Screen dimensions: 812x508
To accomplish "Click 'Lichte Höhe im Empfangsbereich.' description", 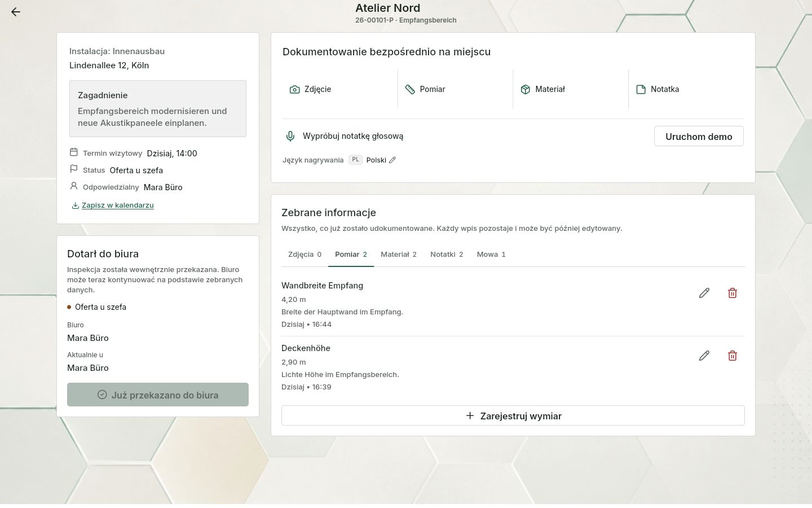I will pyautogui.click(x=340, y=375).
